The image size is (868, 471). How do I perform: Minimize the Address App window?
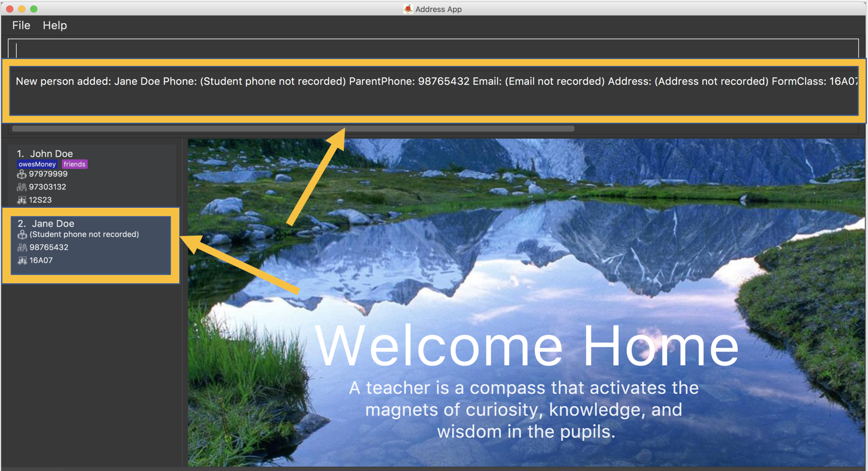pyautogui.click(x=22, y=9)
